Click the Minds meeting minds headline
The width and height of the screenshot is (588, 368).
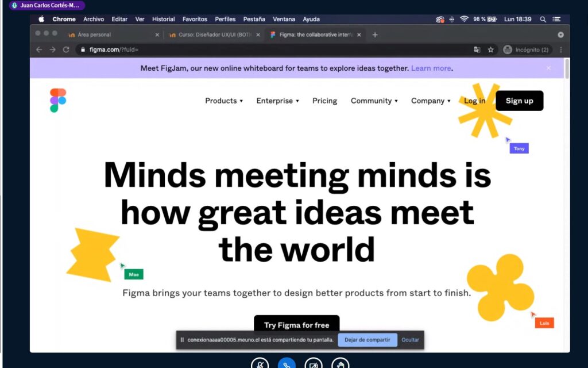tap(297, 212)
